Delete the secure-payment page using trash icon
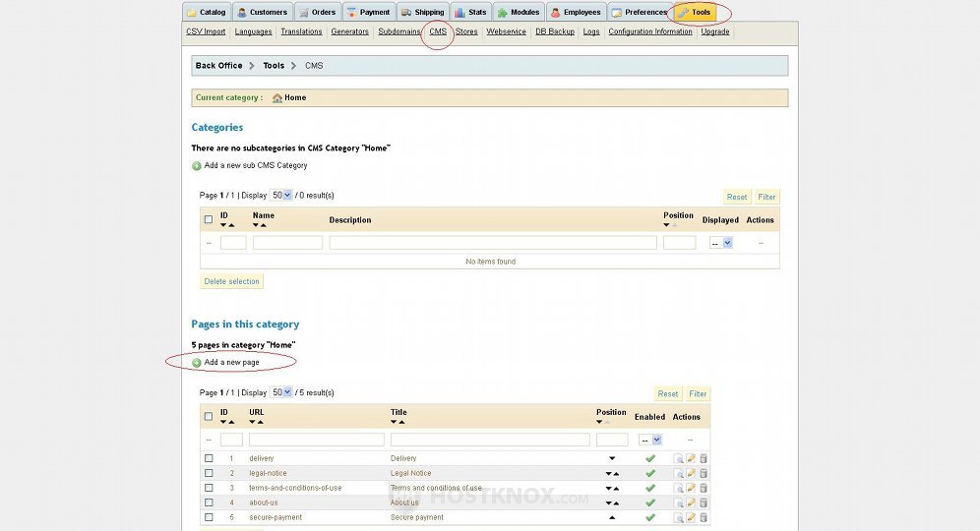 point(704,518)
